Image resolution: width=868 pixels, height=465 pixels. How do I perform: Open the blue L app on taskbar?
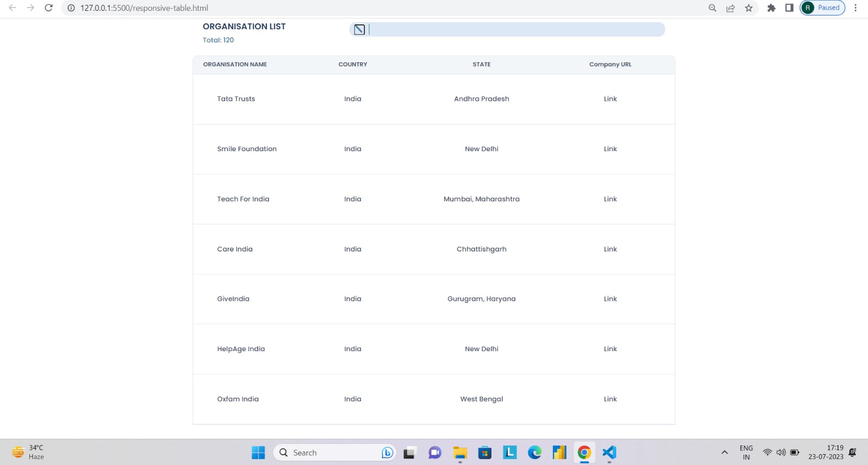[510, 453]
